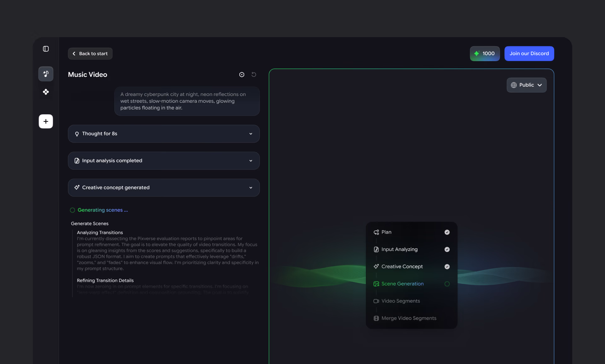Click the globe icon in Public selector
Screen dimensions: 605x364
coord(514,85)
